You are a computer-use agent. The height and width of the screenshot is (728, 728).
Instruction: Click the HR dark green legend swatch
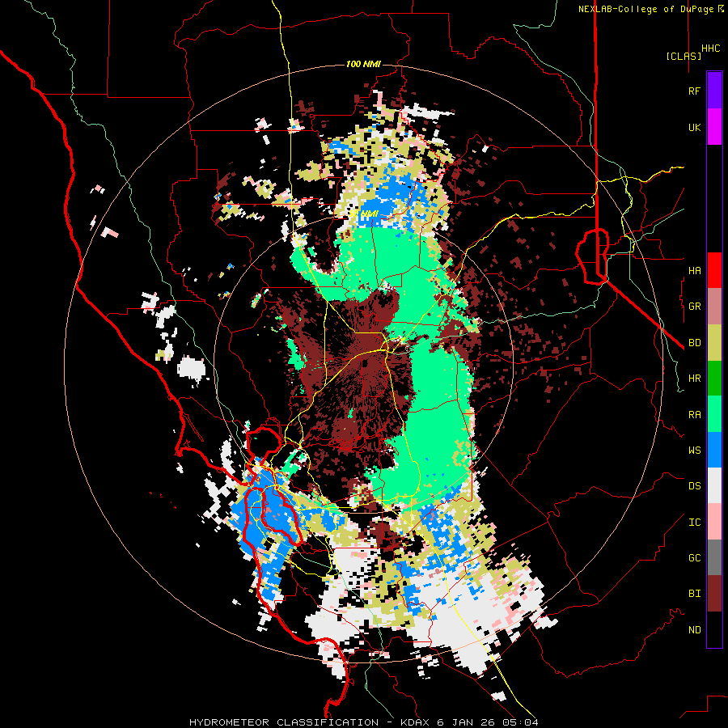714,379
